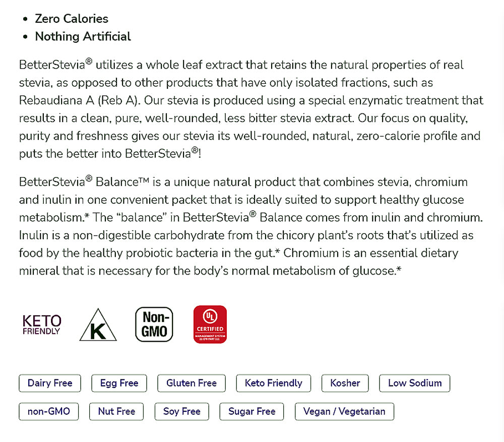Viewport: 504px width, 442px height.
Task: Click the Rebaudiana A (Reb A) text
Action: point(78,100)
